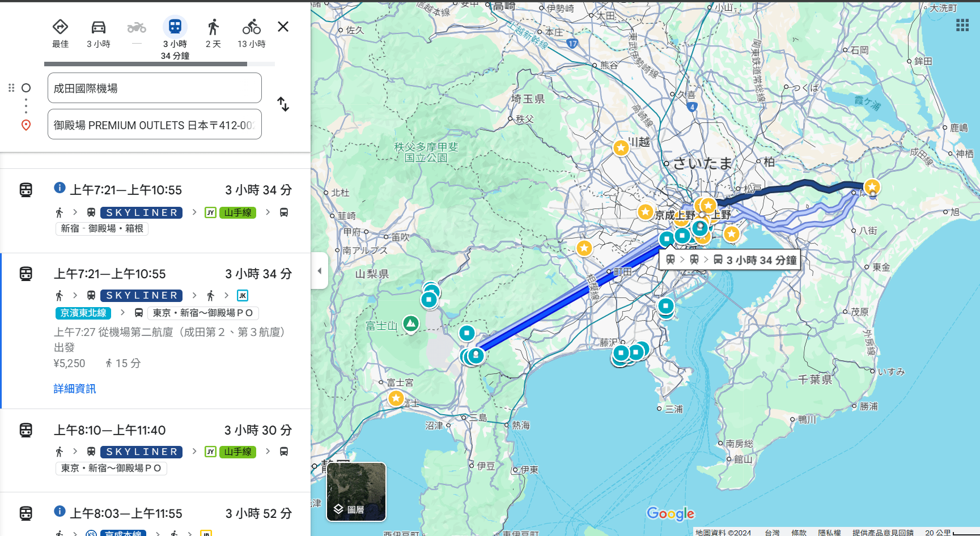The height and width of the screenshot is (536, 980).
Task: Click the 條款 terms link in footer
Action: click(x=799, y=533)
